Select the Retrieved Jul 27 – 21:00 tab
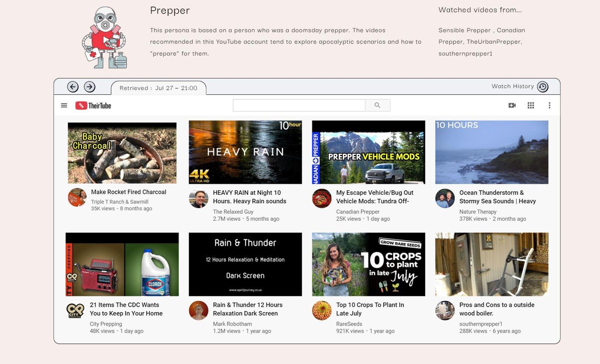This screenshot has height=364, width=600. coord(158,88)
